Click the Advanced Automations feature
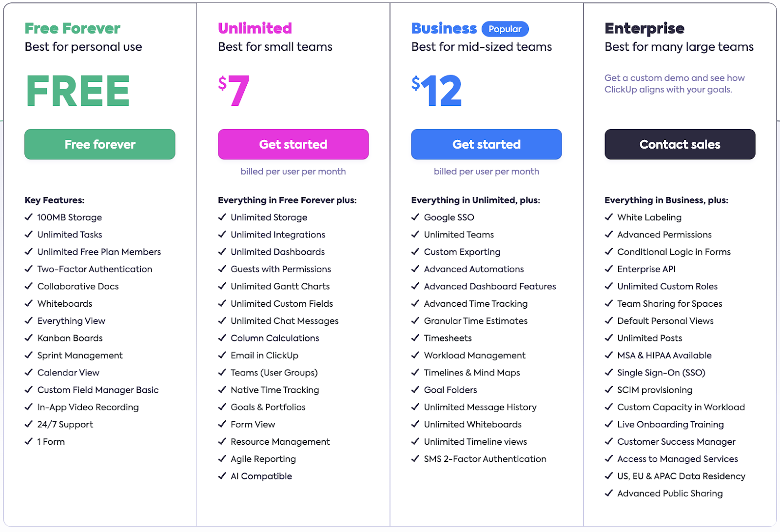The image size is (780, 532). coord(474,269)
